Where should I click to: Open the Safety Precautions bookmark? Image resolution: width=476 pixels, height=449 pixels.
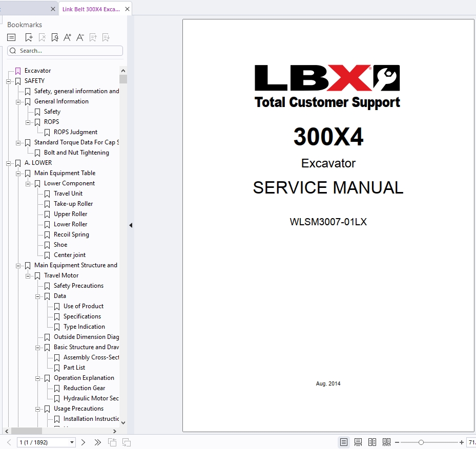click(78, 286)
